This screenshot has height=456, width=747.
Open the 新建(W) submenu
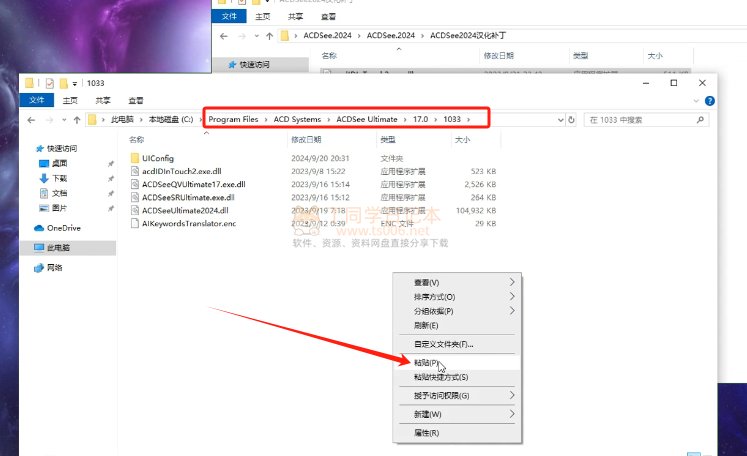[x=457, y=414]
